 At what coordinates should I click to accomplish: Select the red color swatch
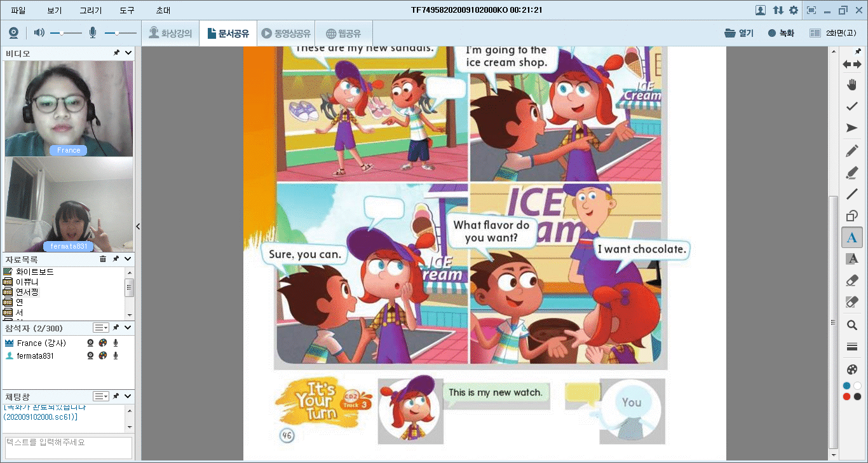coord(846,397)
